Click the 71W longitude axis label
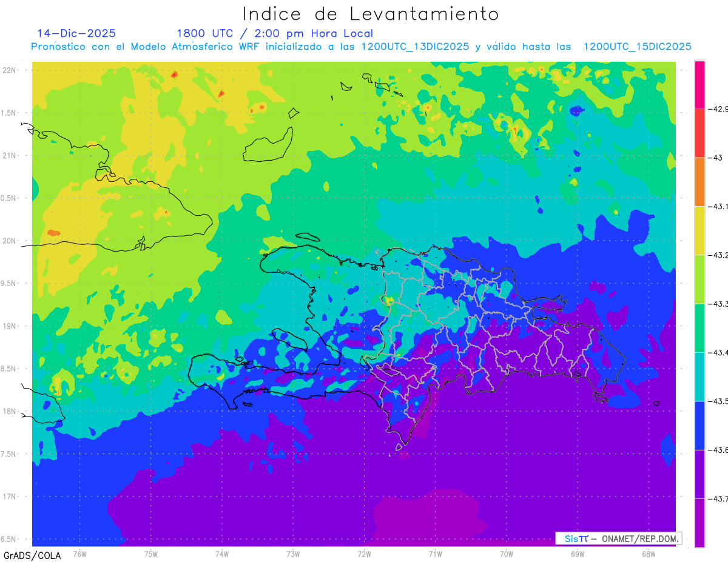This screenshot has width=728, height=562. pyautogui.click(x=435, y=554)
